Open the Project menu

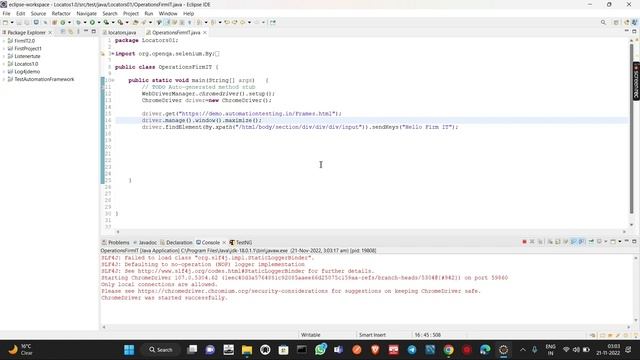(x=131, y=13)
